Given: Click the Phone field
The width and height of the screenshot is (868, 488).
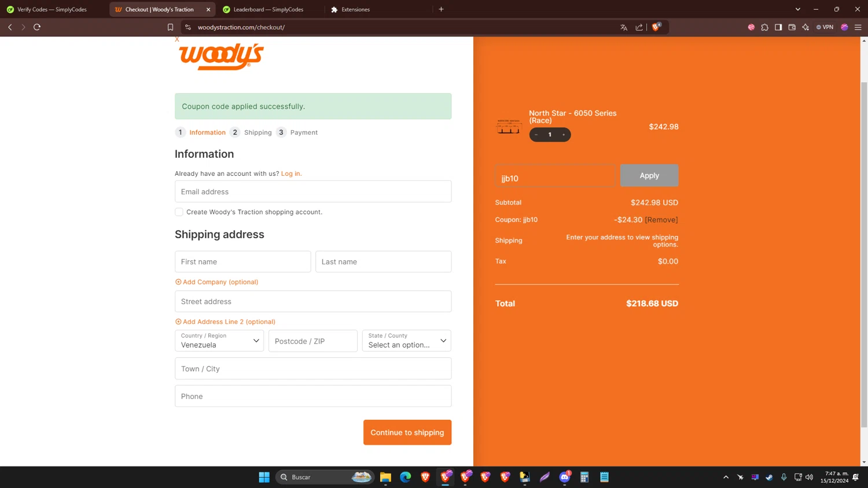Looking at the screenshot, I should click(313, 396).
